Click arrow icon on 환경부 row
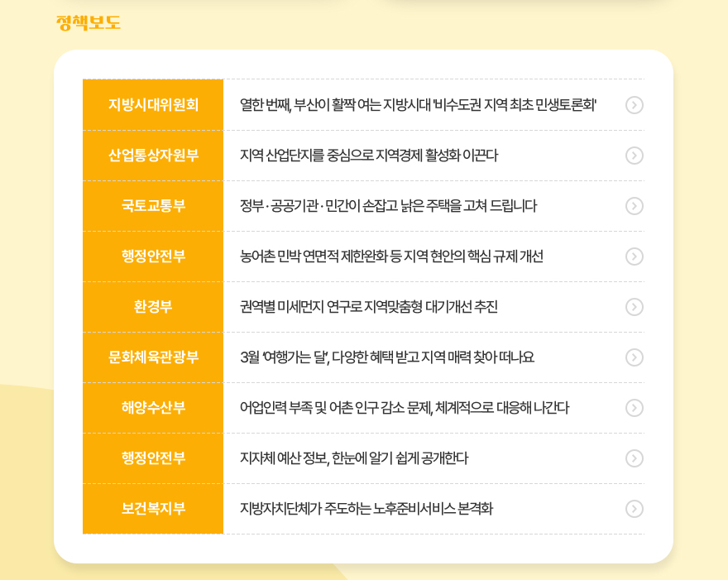Image resolution: width=728 pixels, height=580 pixels. pos(635,307)
